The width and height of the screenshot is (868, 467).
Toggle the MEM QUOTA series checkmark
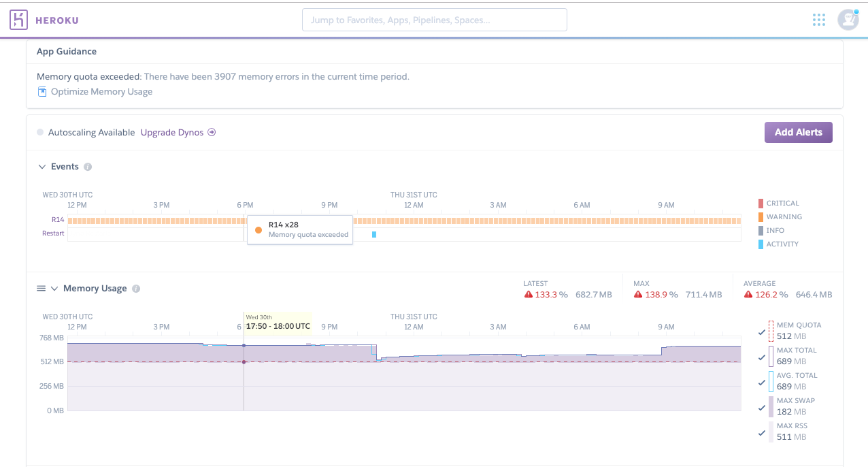point(762,333)
